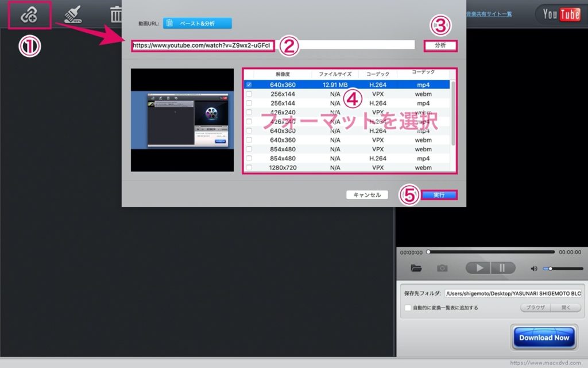This screenshot has height=368, width=588.
Task: Click the キャンセル cancel button
Action: [367, 195]
